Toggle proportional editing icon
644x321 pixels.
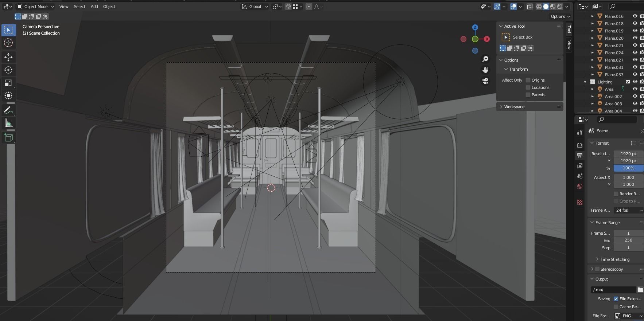[309, 7]
